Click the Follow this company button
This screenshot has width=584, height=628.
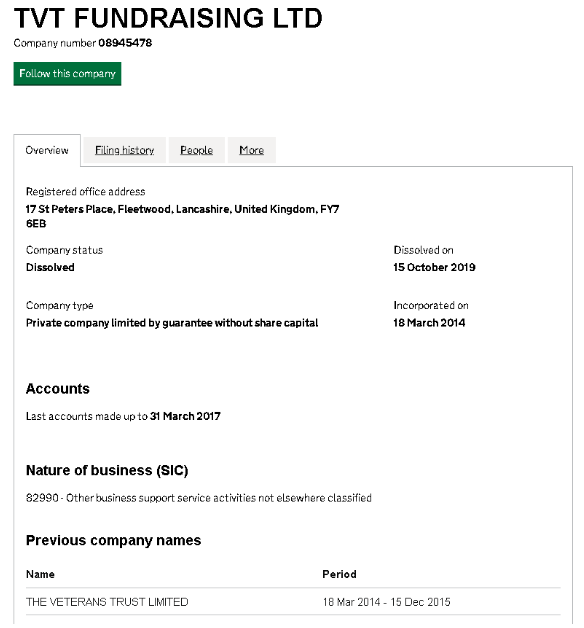[x=67, y=74]
